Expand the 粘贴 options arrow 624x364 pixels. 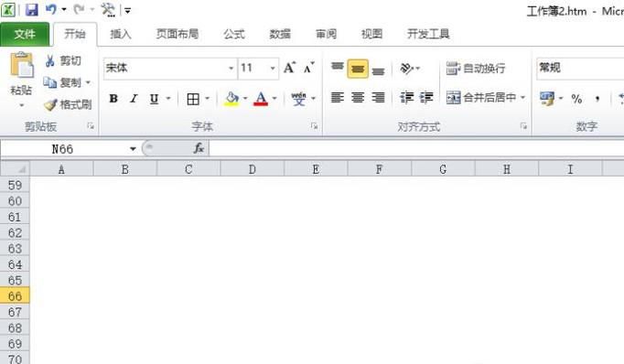tap(21, 105)
